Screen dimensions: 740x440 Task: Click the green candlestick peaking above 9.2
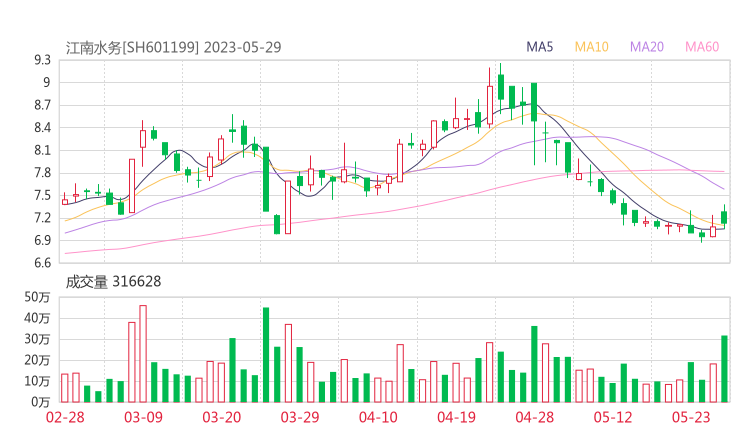[501, 88]
